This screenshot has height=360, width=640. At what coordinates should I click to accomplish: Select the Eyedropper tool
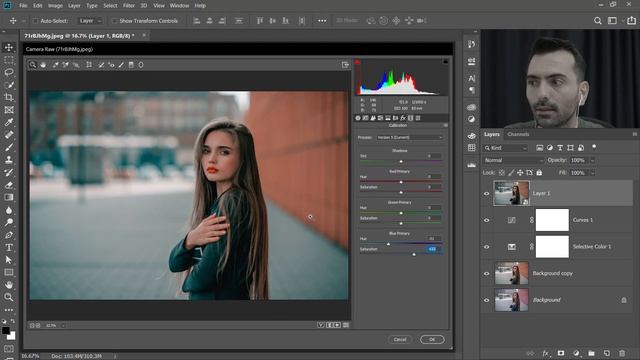pyautogui.click(x=9, y=122)
